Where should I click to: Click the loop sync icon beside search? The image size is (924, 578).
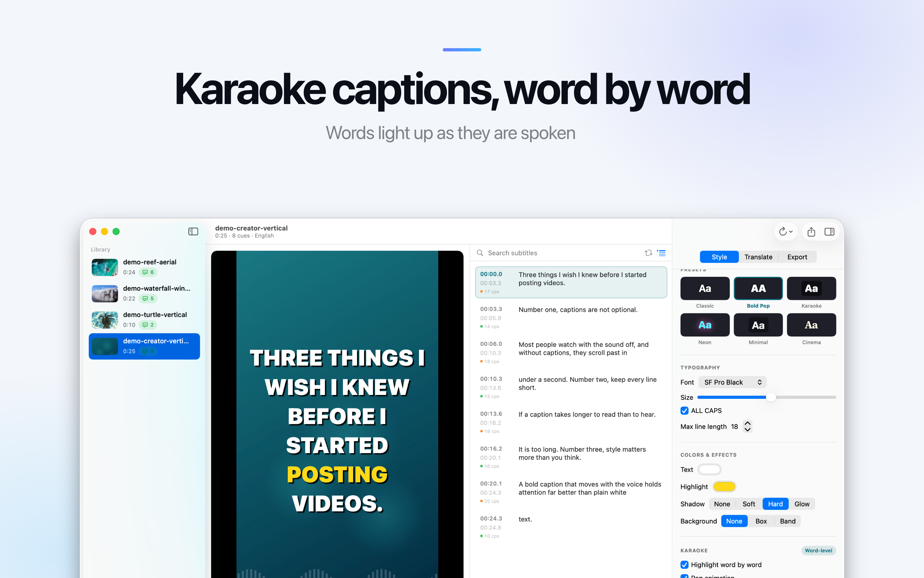click(x=648, y=253)
